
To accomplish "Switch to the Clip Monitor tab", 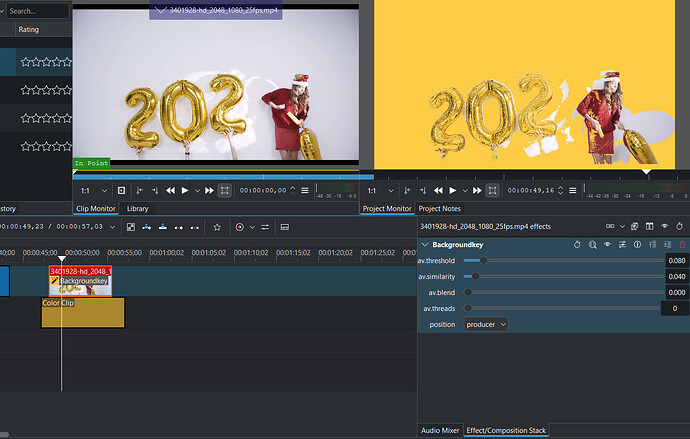I will click(96, 209).
